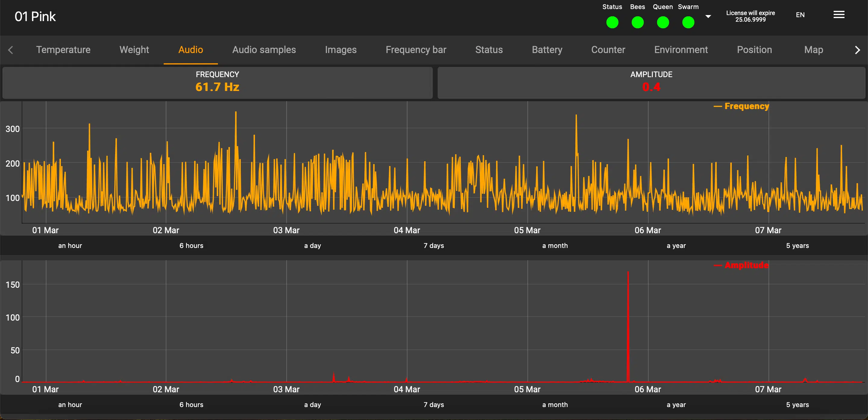Image resolution: width=868 pixels, height=420 pixels.
Task: Click the green Bees indicator dot
Action: (637, 23)
